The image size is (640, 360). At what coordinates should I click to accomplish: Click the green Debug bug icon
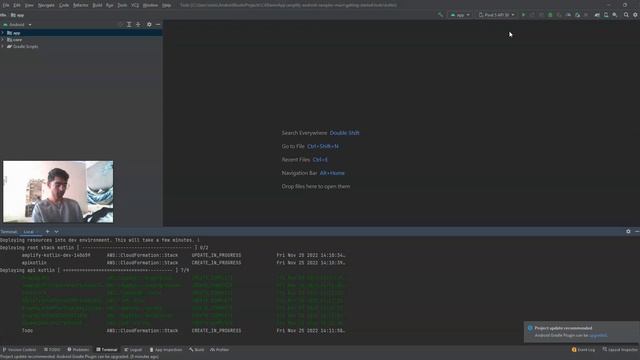pyautogui.click(x=550, y=15)
